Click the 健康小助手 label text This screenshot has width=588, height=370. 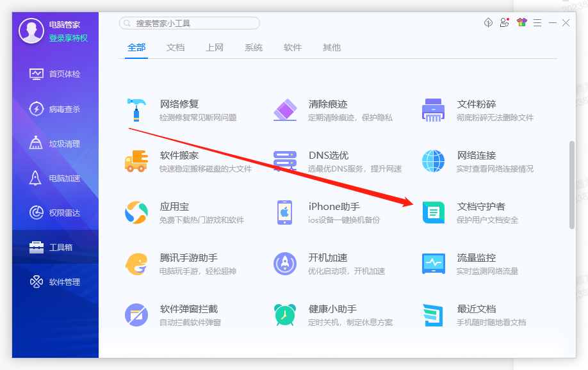click(332, 309)
